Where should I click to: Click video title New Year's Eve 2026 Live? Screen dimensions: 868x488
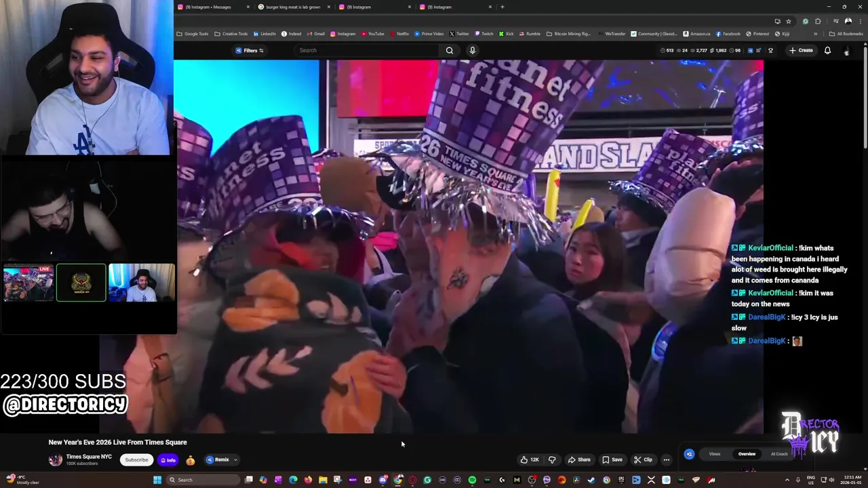coord(117,442)
